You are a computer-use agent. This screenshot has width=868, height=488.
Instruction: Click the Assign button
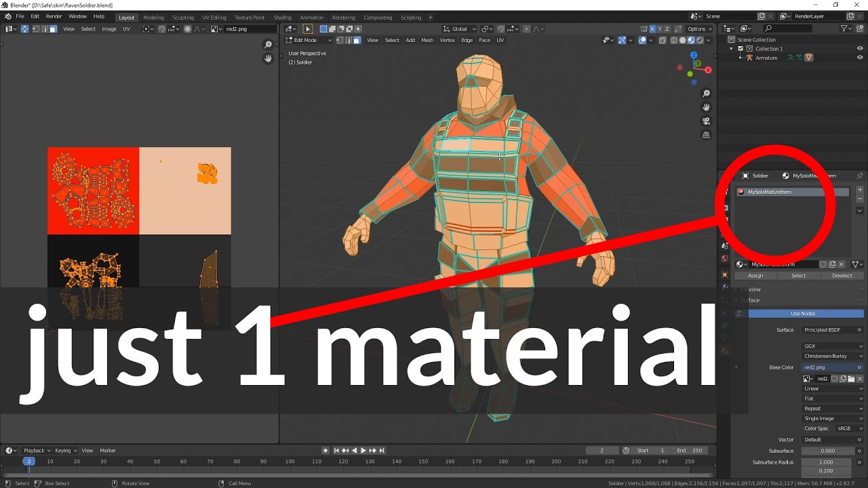(x=755, y=276)
